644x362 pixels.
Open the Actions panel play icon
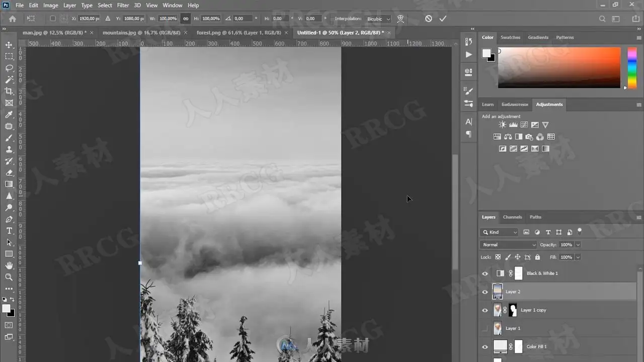click(469, 54)
